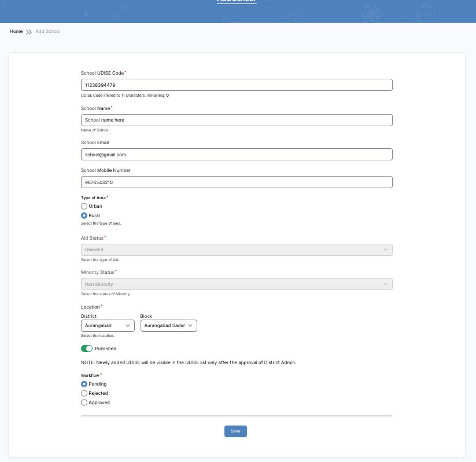Click the double chevron breadcrumb separator icon
The image size is (476, 462).
[x=29, y=31]
